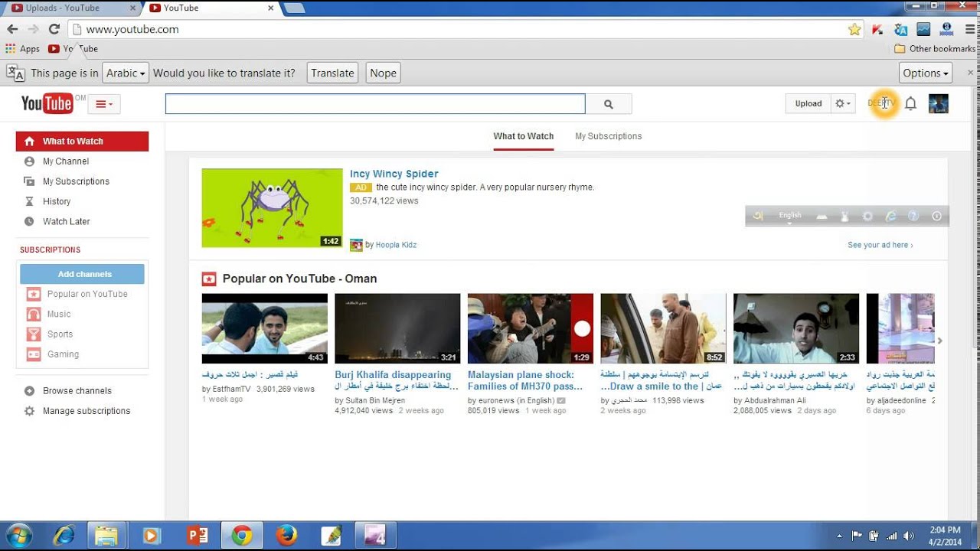Close the translate bar

[970, 73]
